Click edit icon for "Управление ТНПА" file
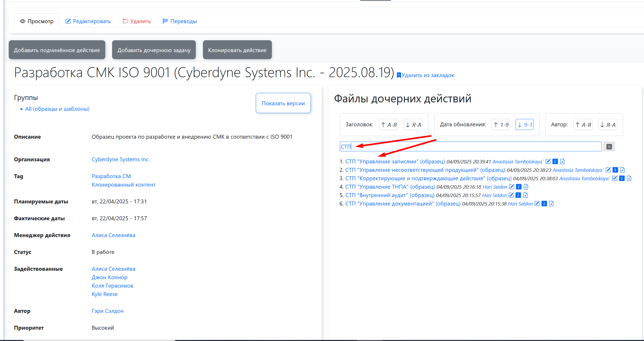 (512, 187)
